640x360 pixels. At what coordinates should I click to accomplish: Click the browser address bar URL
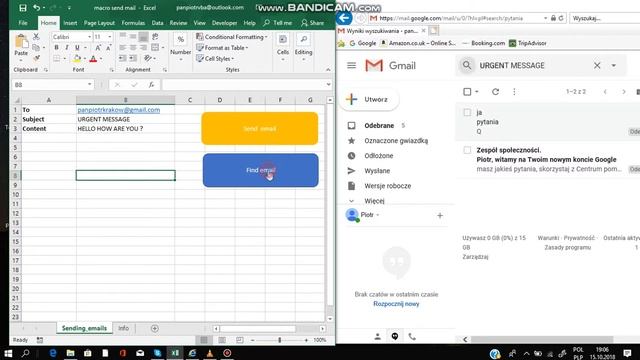point(451,18)
